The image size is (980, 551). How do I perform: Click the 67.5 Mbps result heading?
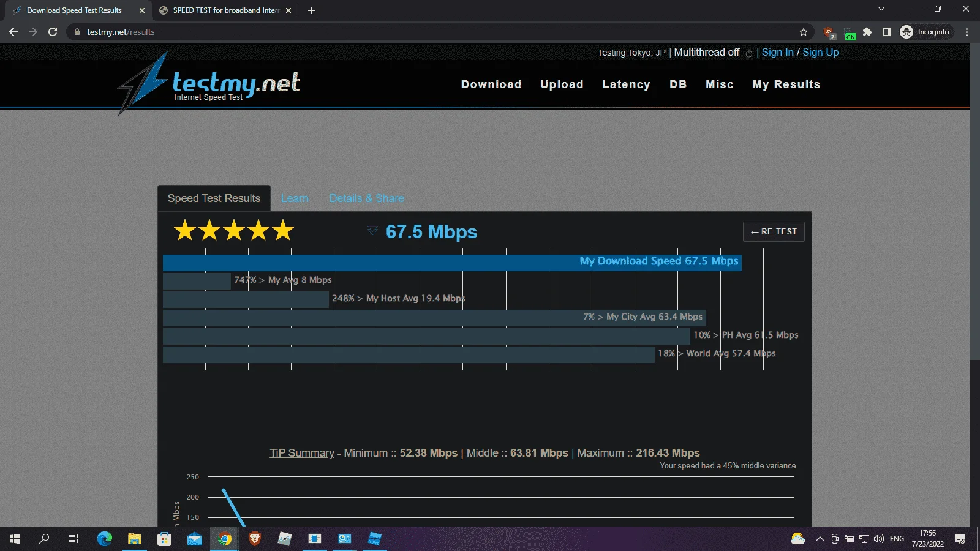point(431,232)
